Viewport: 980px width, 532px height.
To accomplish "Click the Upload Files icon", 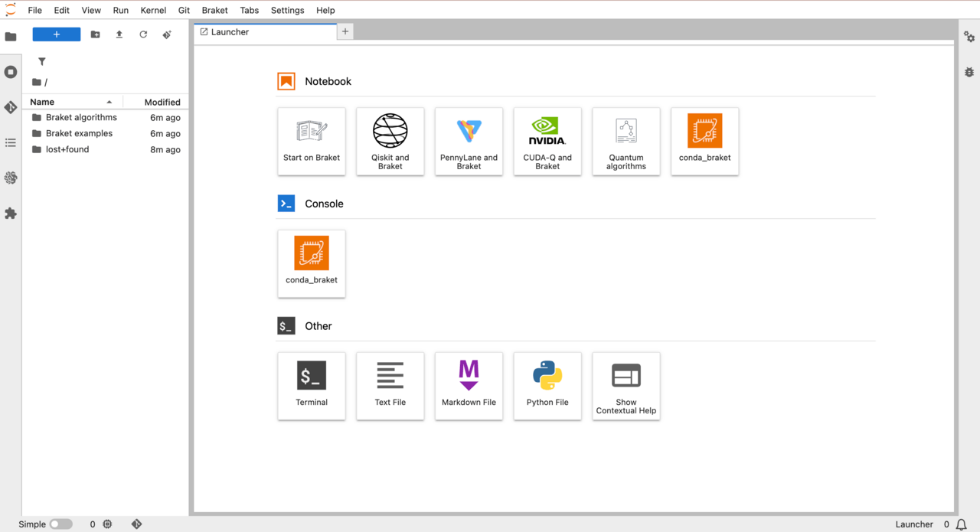I will [x=119, y=34].
